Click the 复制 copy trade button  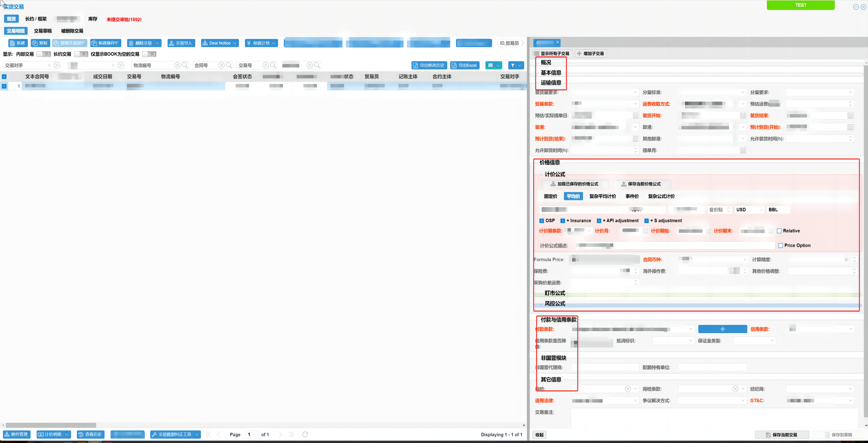click(x=40, y=43)
